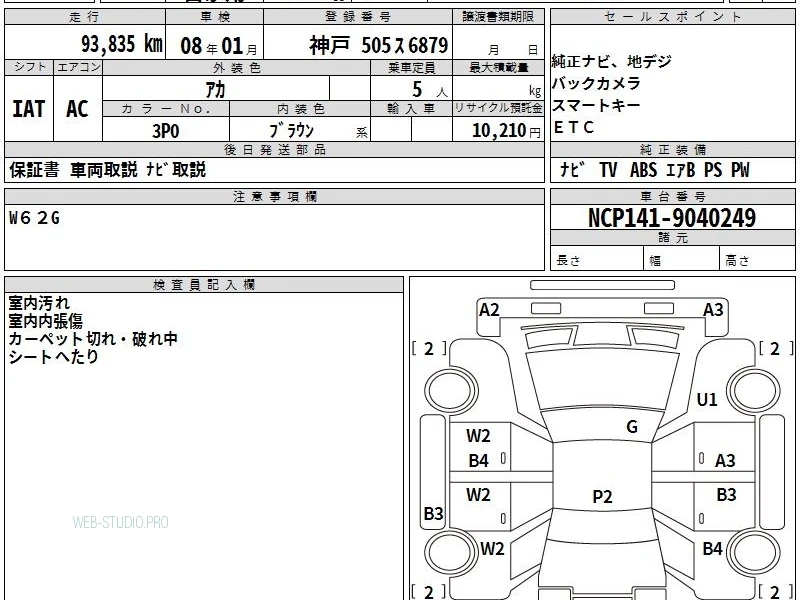800x600 pixels.
Task: Click the カラーNo. header
Action: click(166, 109)
